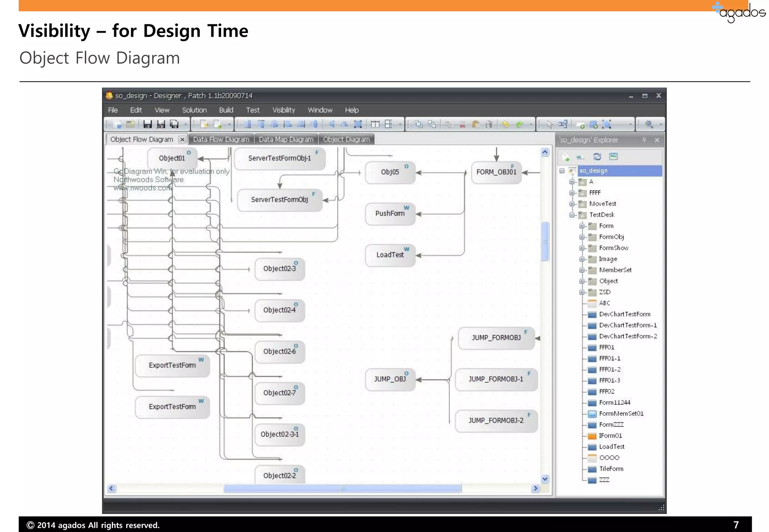This screenshot has height=532, width=769.
Task: Click the green Redo arrow icon
Action: click(x=519, y=124)
